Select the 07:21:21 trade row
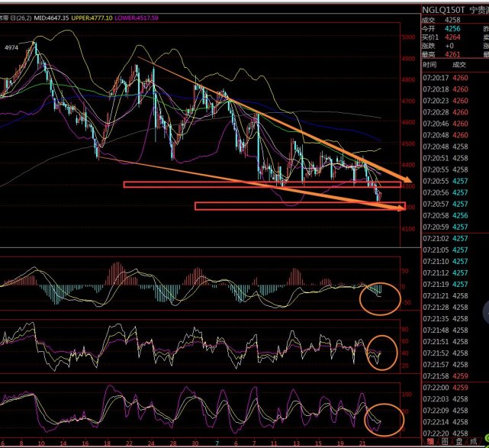 coord(446,296)
